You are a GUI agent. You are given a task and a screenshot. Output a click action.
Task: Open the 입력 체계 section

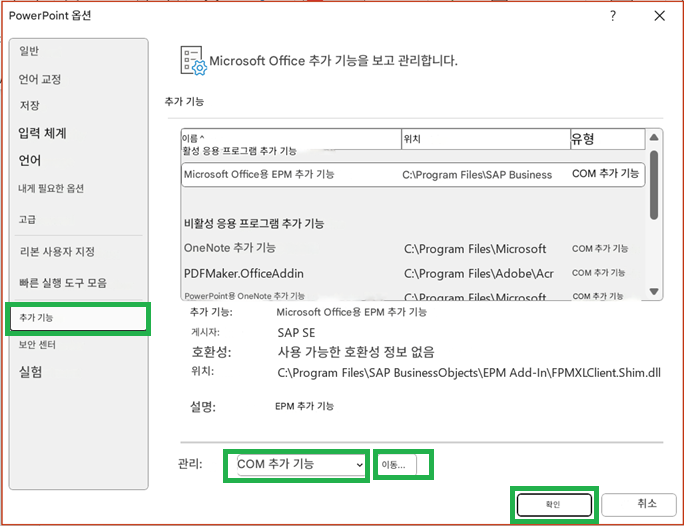pos(42,133)
